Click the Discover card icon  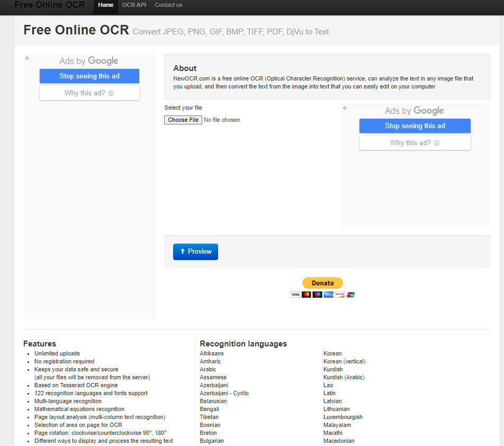339,295
